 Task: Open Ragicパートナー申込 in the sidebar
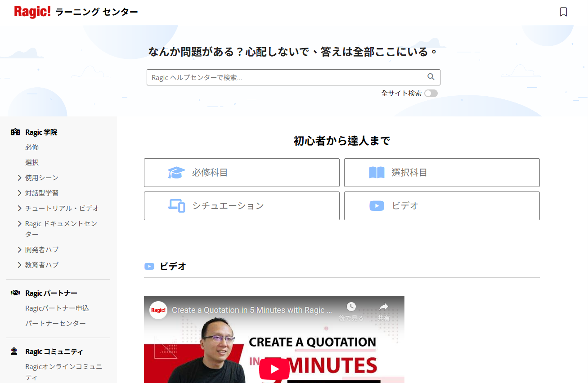pos(57,308)
